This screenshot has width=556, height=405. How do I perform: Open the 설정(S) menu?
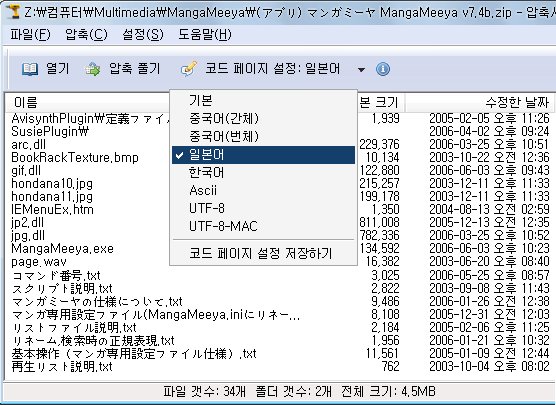pos(143,35)
